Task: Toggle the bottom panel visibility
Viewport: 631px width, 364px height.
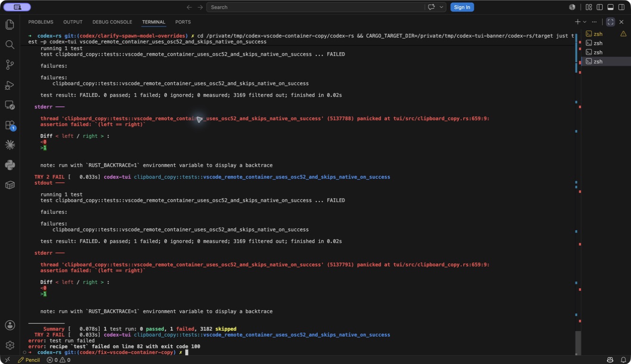Action: 611,7
